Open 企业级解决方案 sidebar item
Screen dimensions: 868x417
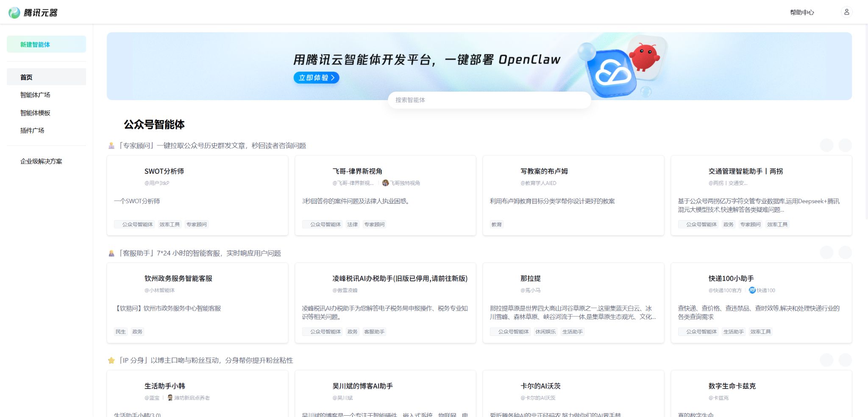[x=46, y=161]
